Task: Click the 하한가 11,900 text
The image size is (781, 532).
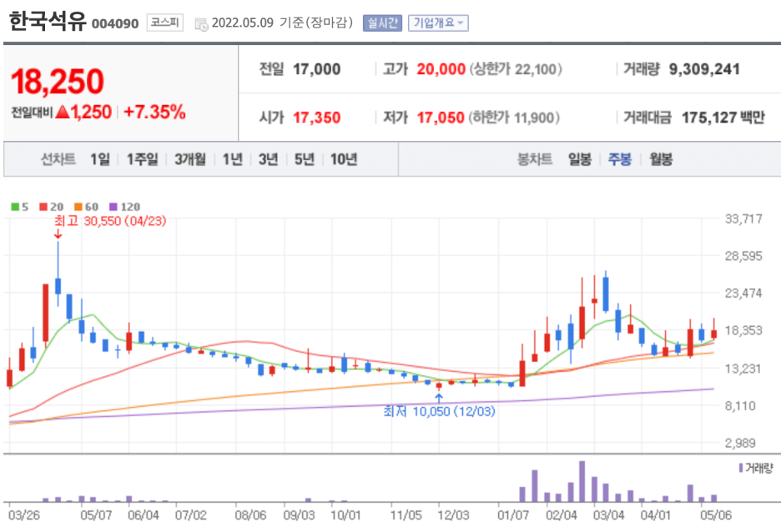Action: 516,118
